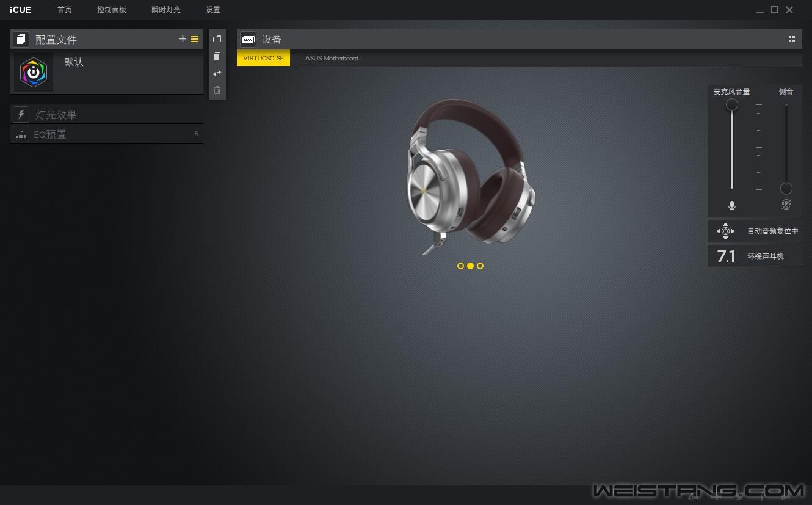The image size is (812, 505).
Task: Open the 控制面板 menu item
Action: pyautogui.click(x=112, y=10)
